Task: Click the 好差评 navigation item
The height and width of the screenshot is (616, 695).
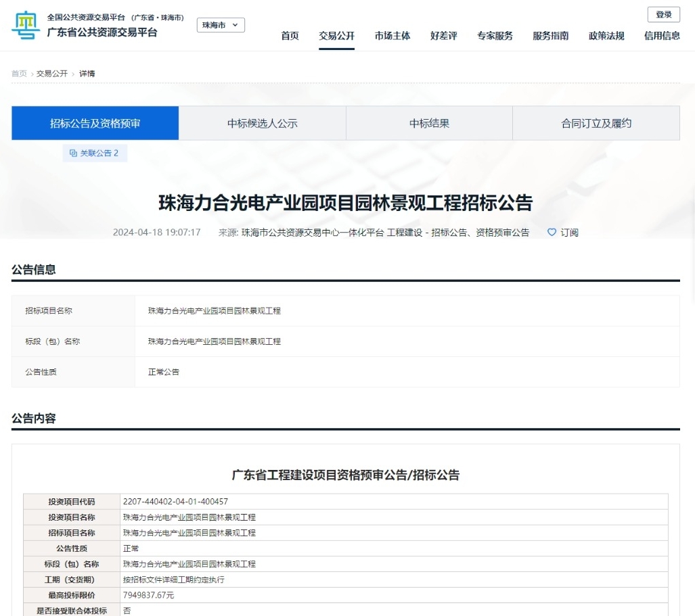Action: point(443,37)
